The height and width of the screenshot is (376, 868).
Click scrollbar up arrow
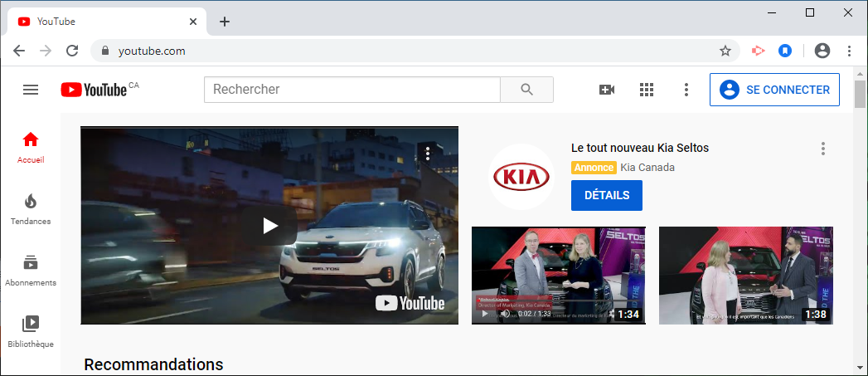click(x=860, y=73)
